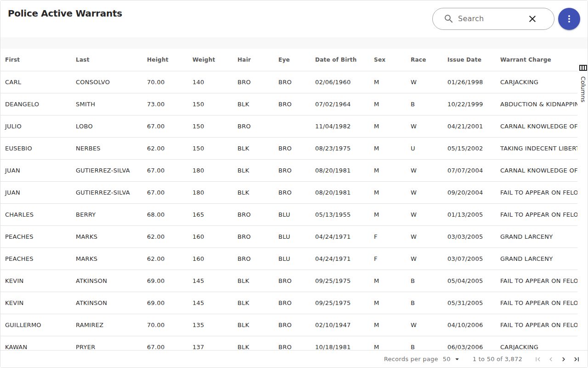Screen dimensions: 588x368
Task: Jump to the last page of records
Action: [577, 359]
